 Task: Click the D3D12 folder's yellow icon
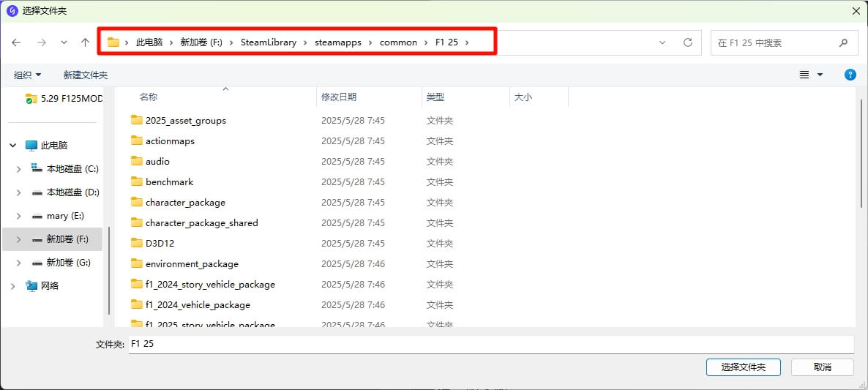point(137,242)
